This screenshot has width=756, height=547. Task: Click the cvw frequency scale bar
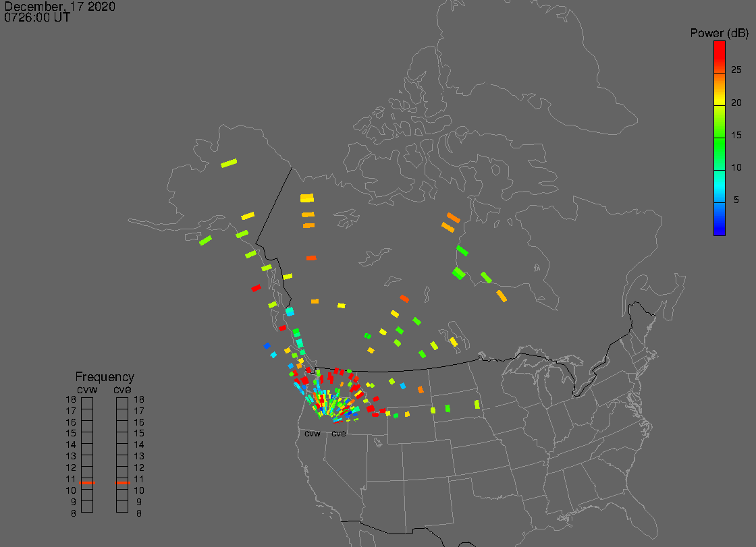87,455
